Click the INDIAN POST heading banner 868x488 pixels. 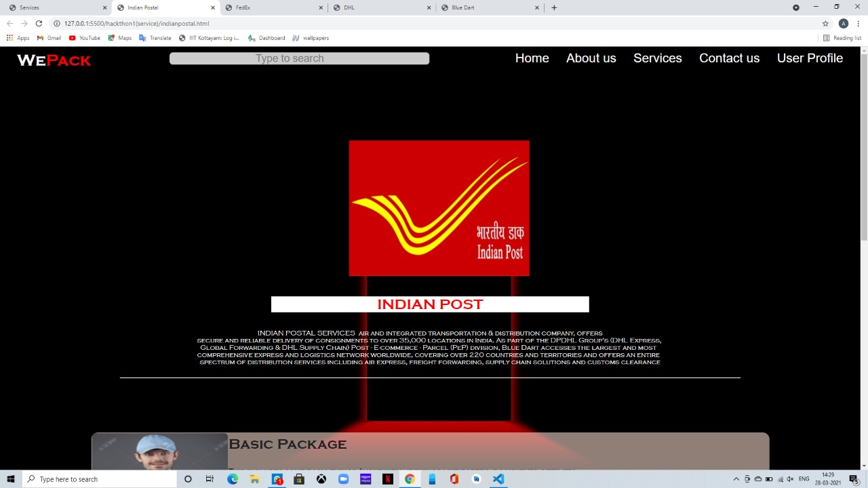pyautogui.click(x=430, y=304)
